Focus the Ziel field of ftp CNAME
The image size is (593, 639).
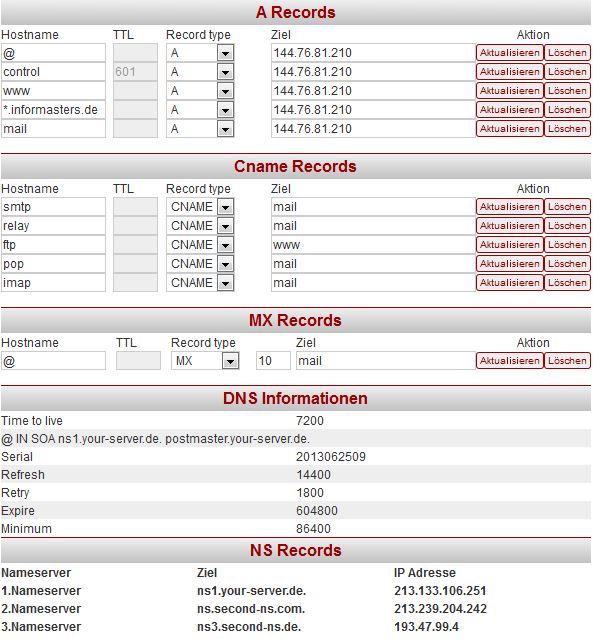coord(373,245)
